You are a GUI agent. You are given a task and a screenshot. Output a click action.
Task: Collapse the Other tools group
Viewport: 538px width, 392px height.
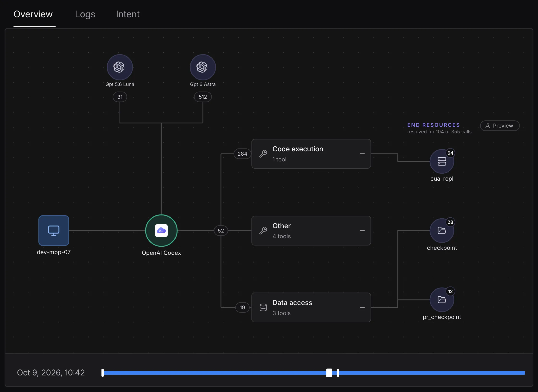(x=362, y=231)
